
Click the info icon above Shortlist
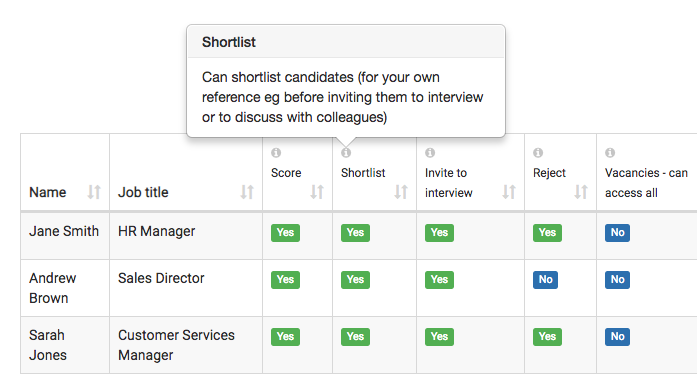(x=346, y=152)
